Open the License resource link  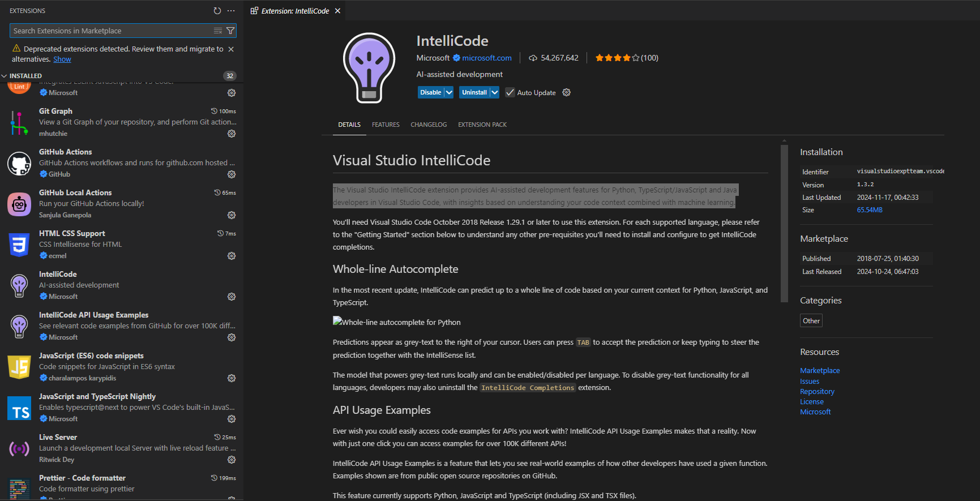point(812,402)
